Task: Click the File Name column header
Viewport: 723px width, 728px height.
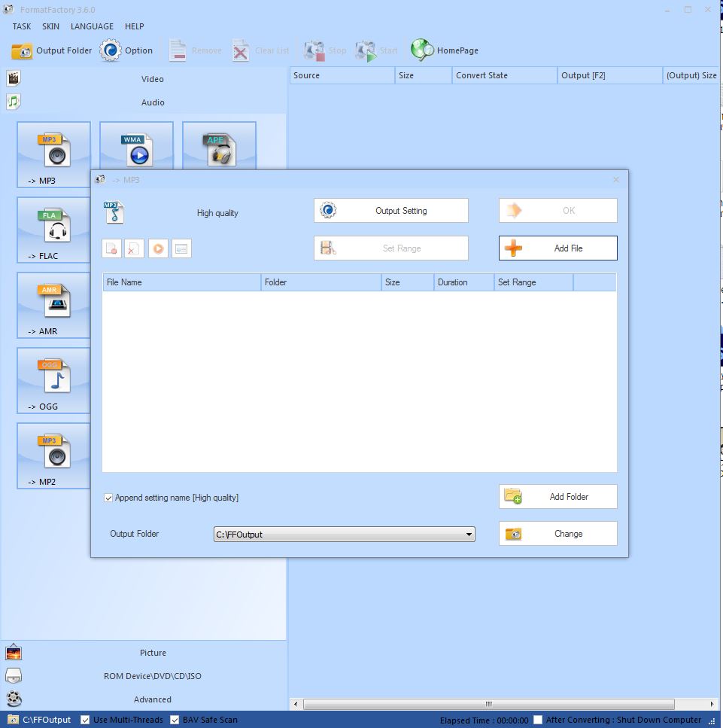Action: (181, 282)
